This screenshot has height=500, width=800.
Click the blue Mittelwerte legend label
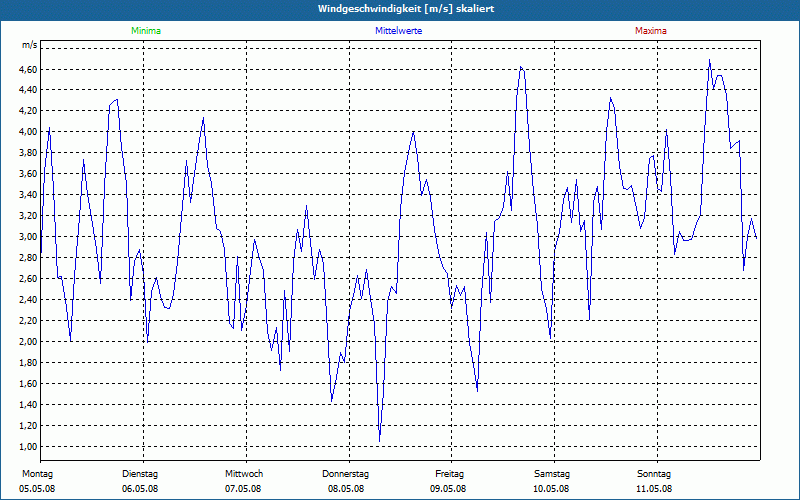click(398, 31)
